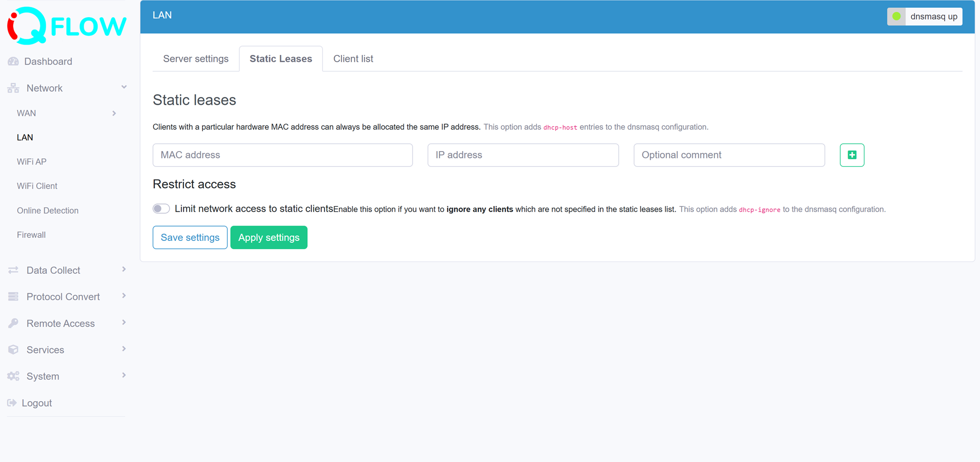Screen dimensions: 980x462
Task: Click the Logout icon
Action: tap(12, 402)
